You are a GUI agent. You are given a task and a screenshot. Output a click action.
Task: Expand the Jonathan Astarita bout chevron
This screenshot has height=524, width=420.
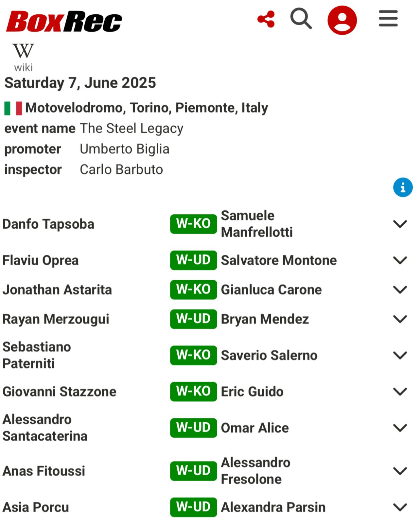400,290
